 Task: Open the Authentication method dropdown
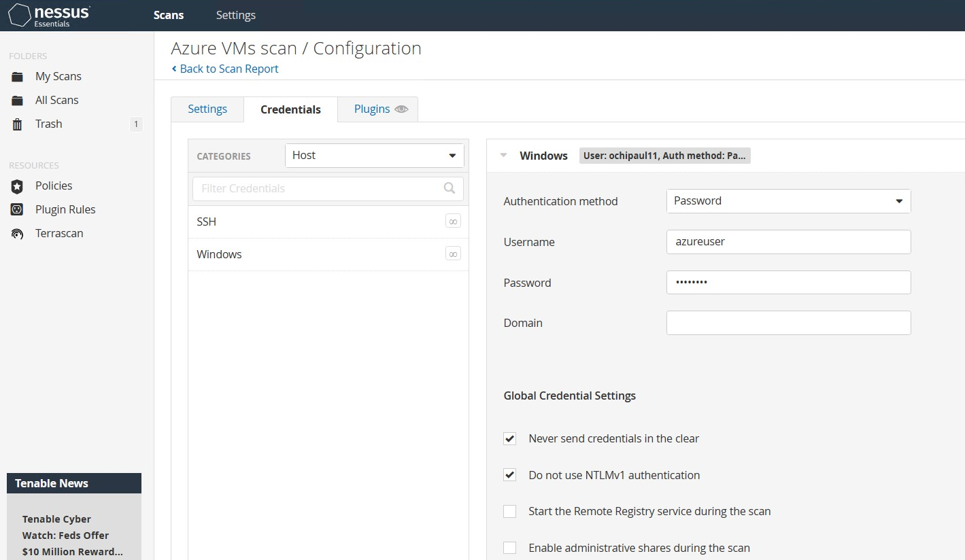click(x=789, y=201)
